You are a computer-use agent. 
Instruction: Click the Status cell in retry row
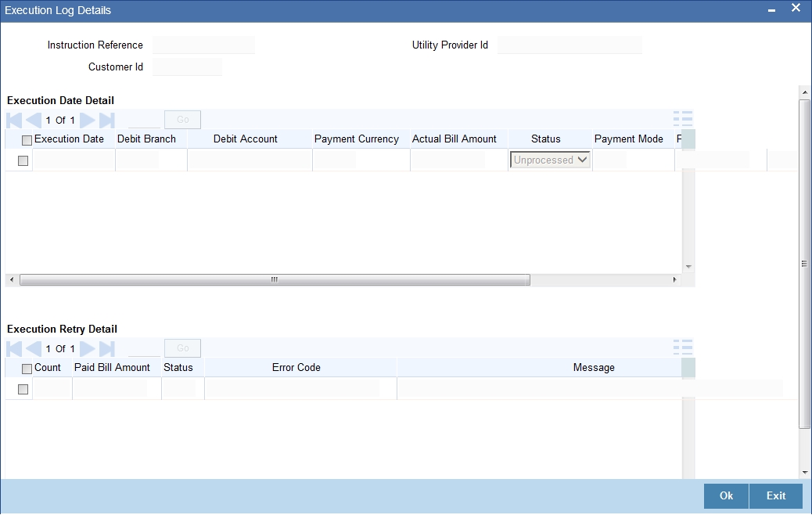[x=179, y=388]
